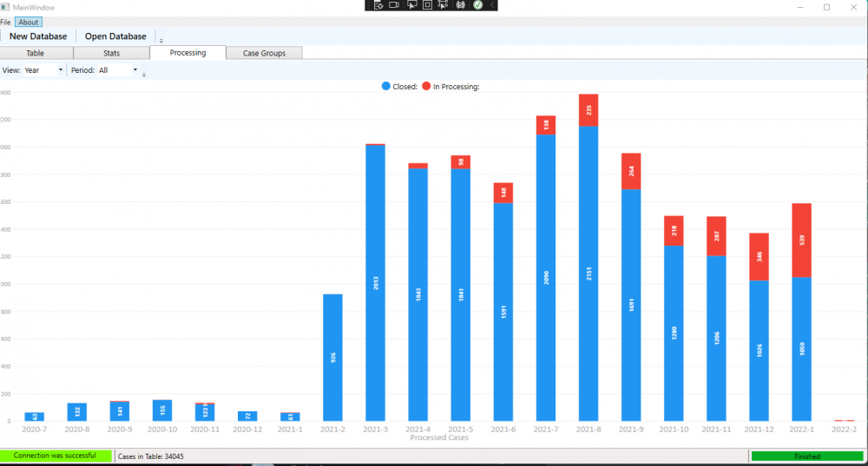Open the File menu
The image size is (868, 466).
point(5,23)
